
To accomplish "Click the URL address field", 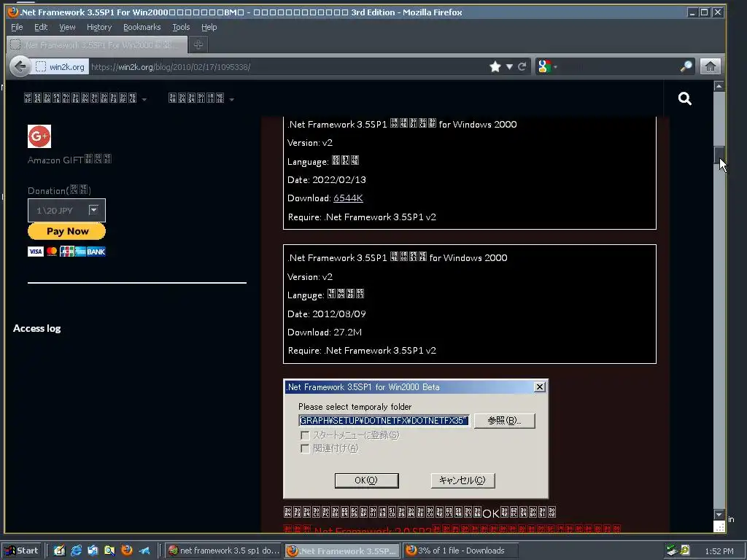I will pos(288,66).
